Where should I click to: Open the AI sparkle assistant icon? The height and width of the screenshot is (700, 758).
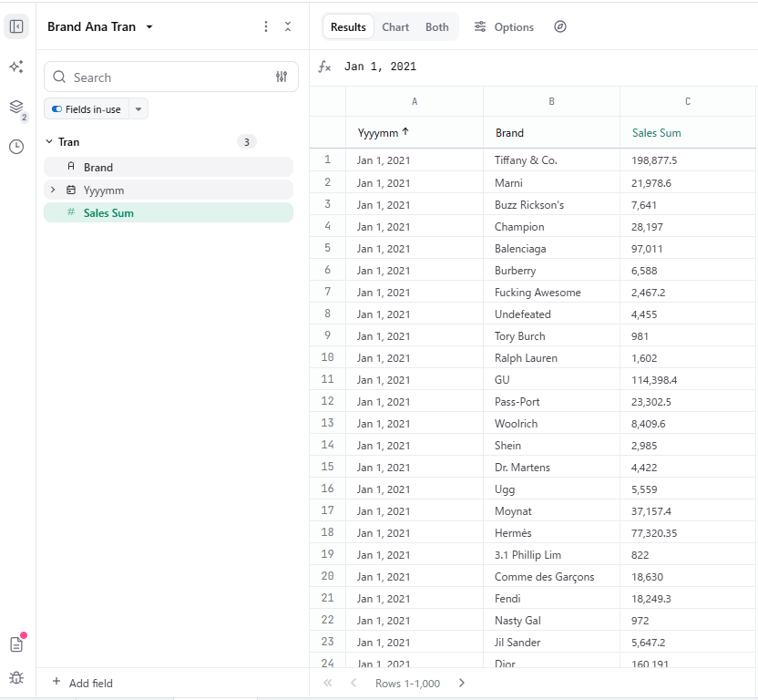pyautogui.click(x=16, y=67)
